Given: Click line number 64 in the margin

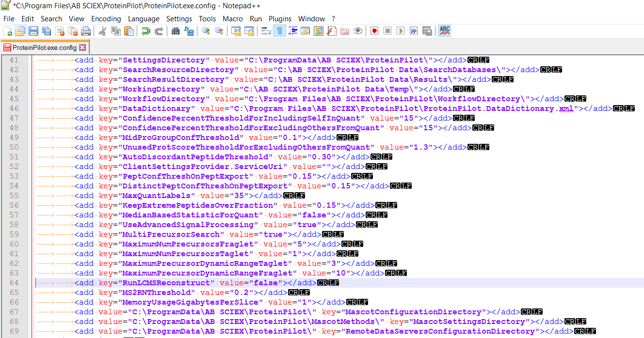Looking at the screenshot, I should [x=14, y=283].
